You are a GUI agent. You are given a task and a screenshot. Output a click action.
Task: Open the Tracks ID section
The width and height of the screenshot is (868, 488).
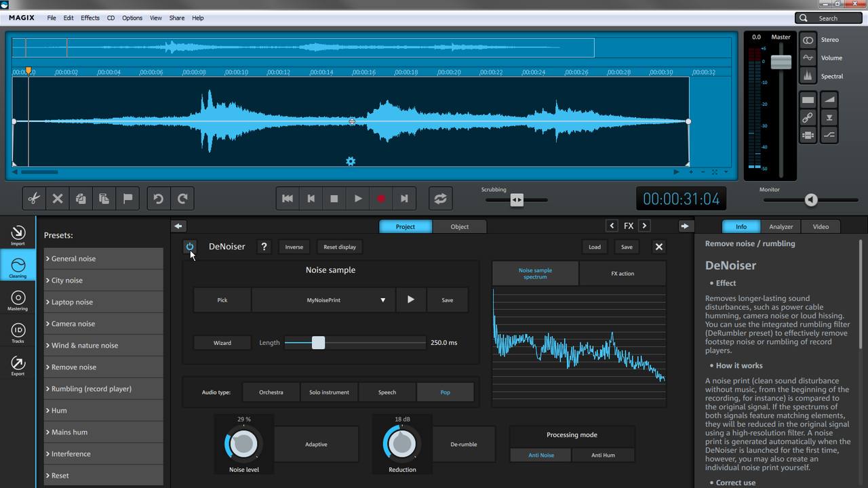(x=18, y=332)
